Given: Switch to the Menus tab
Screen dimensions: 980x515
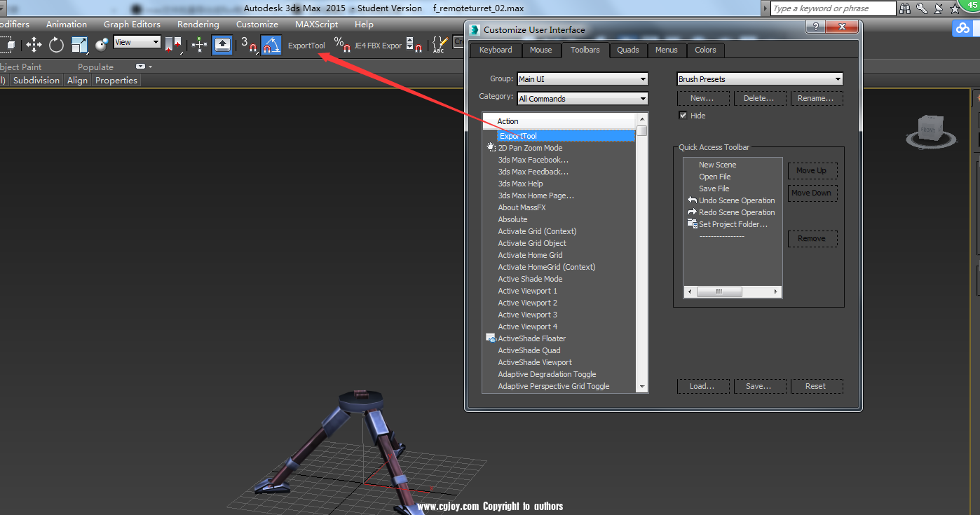Looking at the screenshot, I should point(667,50).
